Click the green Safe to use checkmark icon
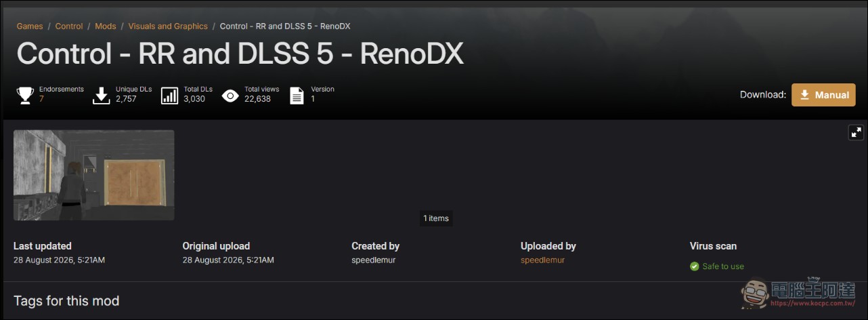The image size is (868, 320). coord(694,266)
